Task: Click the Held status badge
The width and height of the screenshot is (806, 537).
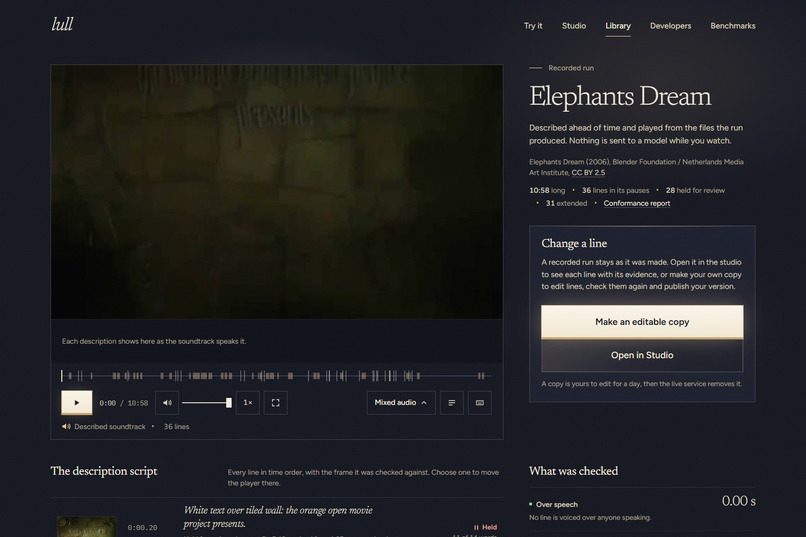Action: click(x=485, y=527)
